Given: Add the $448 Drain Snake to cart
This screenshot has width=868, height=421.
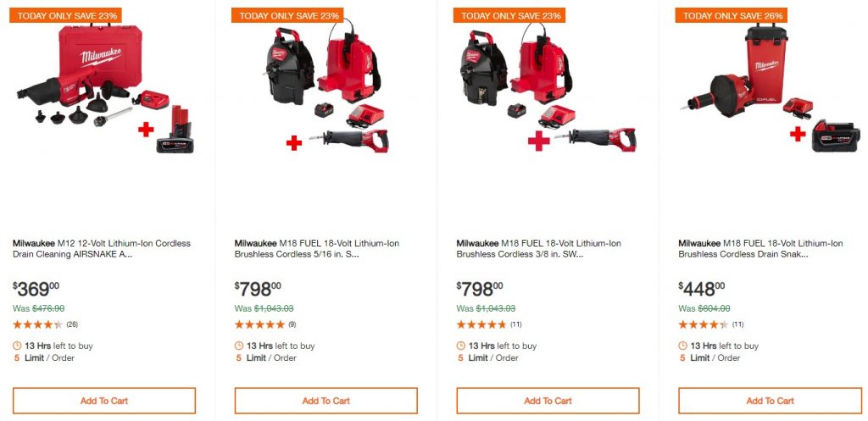Looking at the screenshot, I should (x=770, y=401).
